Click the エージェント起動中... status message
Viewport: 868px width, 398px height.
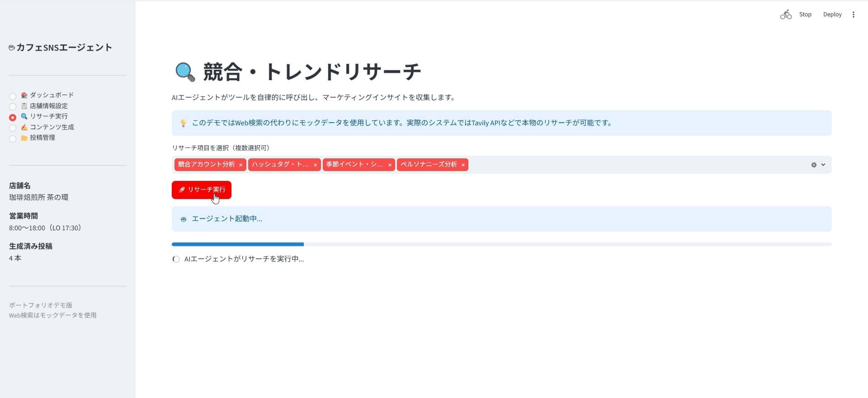[x=227, y=219]
